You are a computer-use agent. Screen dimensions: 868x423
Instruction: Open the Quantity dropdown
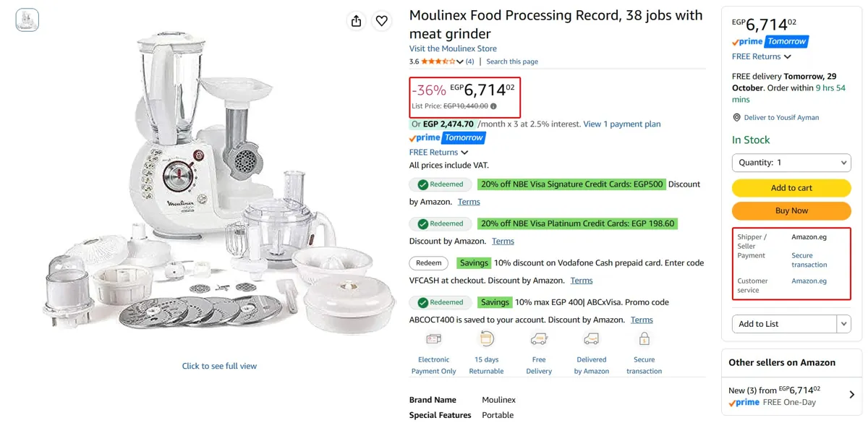pyautogui.click(x=791, y=163)
